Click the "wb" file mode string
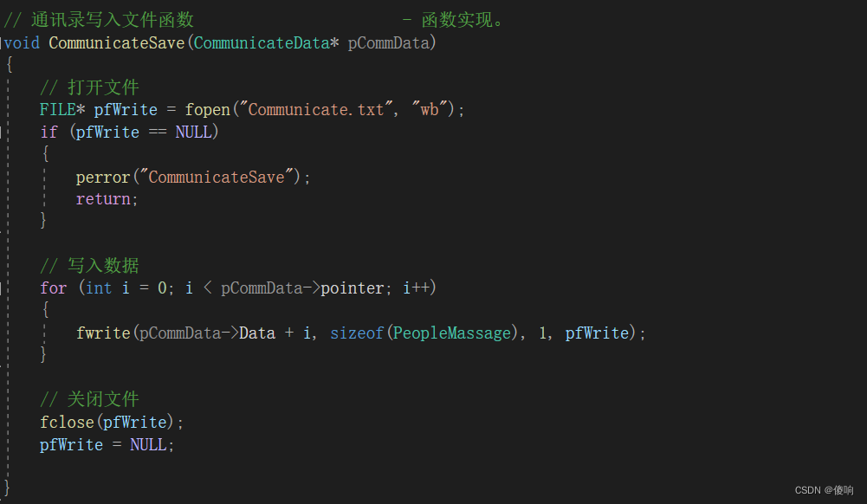 [x=430, y=110]
